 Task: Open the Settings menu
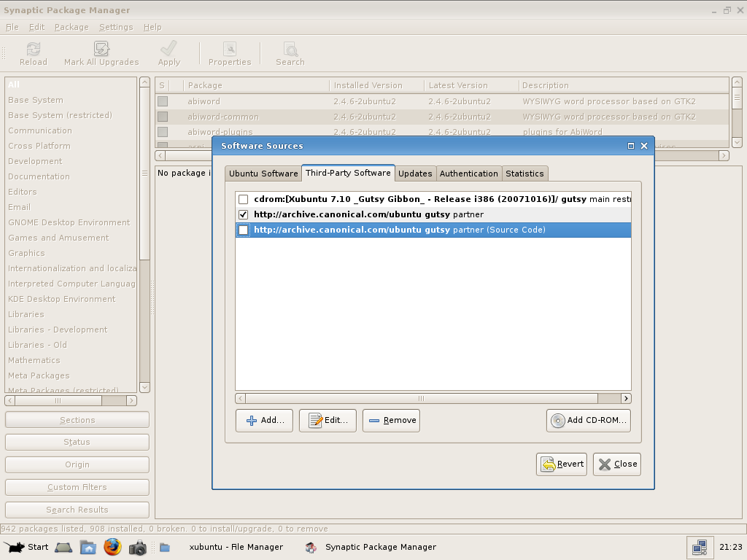pyautogui.click(x=116, y=27)
